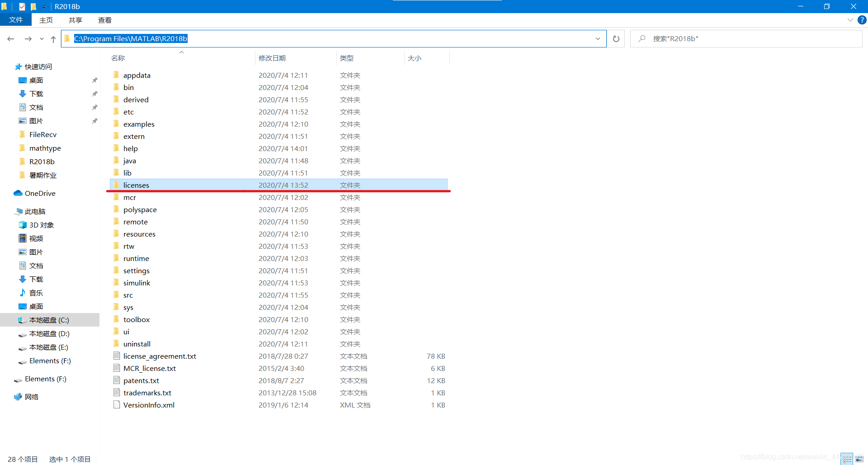Click the polyspace folder icon

point(116,209)
